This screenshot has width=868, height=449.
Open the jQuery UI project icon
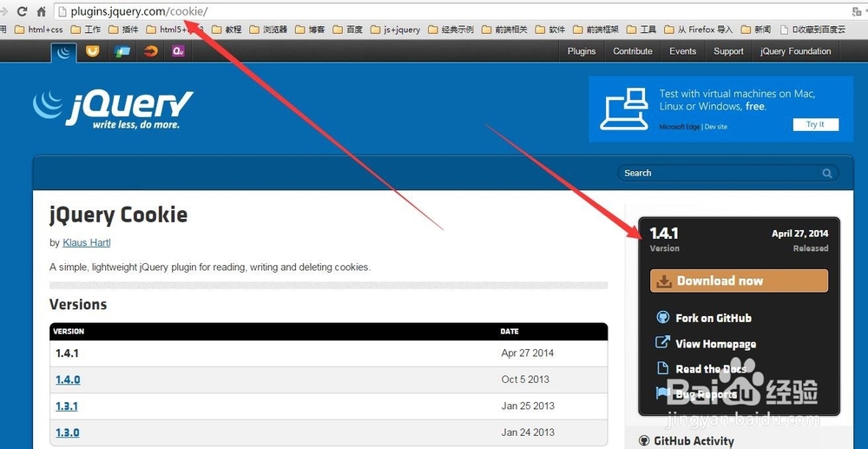tap(93, 51)
